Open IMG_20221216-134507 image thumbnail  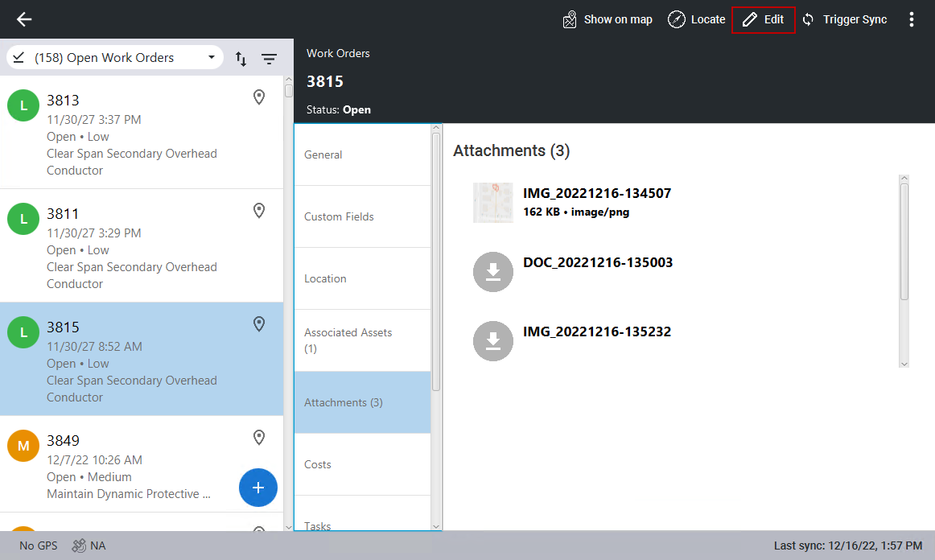[x=493, y=203]
